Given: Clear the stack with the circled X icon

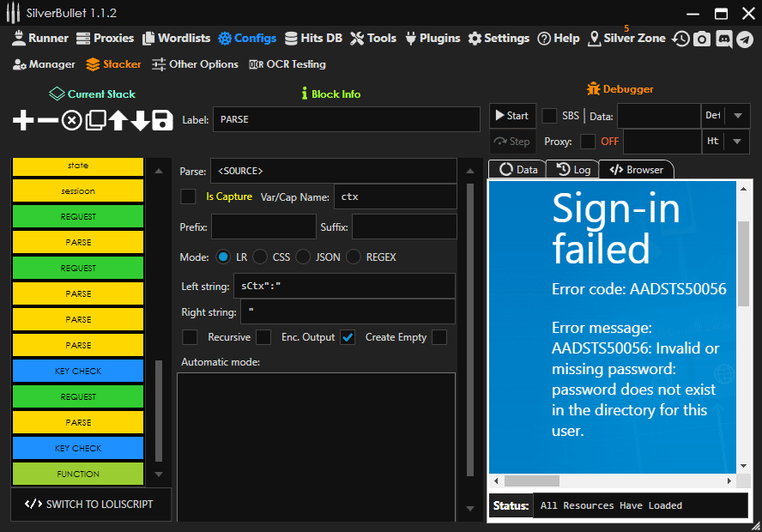Looking at the screenshot, I should (71, 120).
